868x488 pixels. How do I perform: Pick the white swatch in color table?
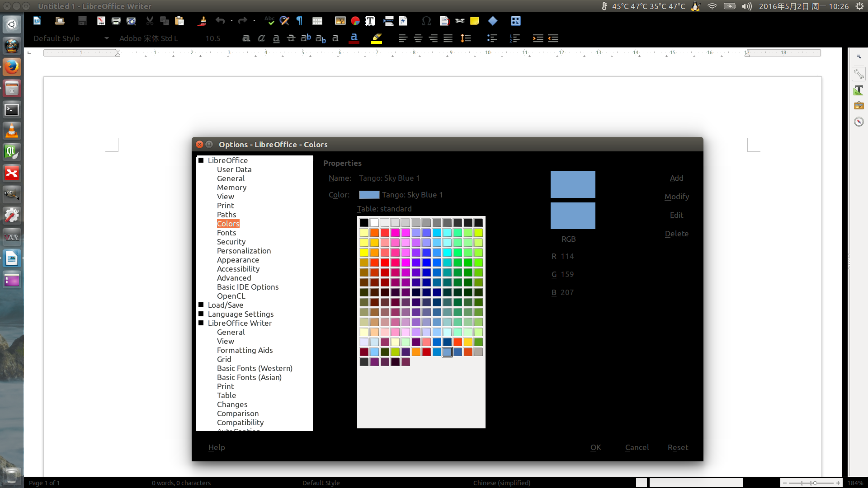(x=374, y=222)
